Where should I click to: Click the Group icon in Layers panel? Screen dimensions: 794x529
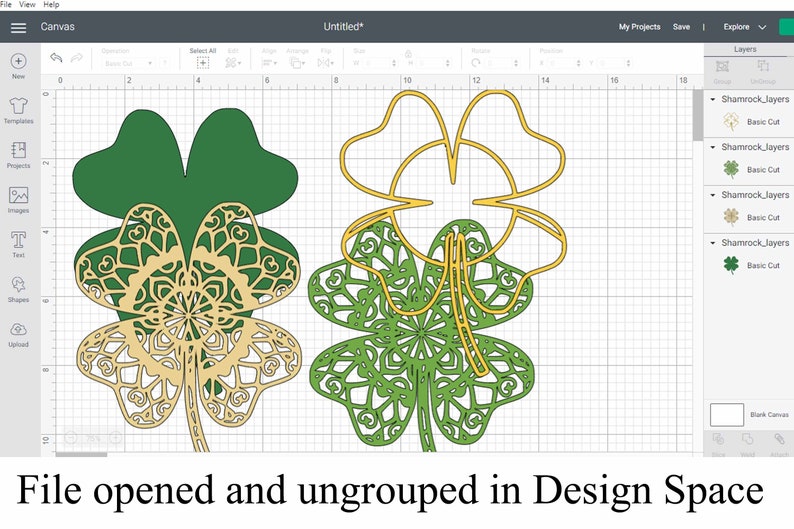pos(722,66)
